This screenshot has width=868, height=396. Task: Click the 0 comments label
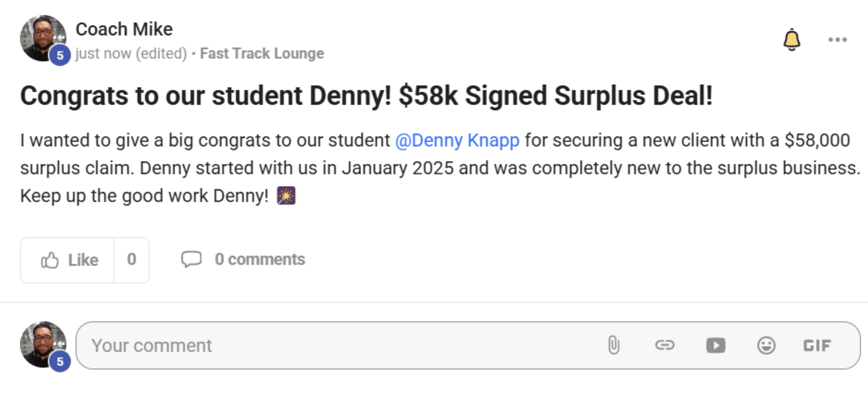tap(260, 260)
